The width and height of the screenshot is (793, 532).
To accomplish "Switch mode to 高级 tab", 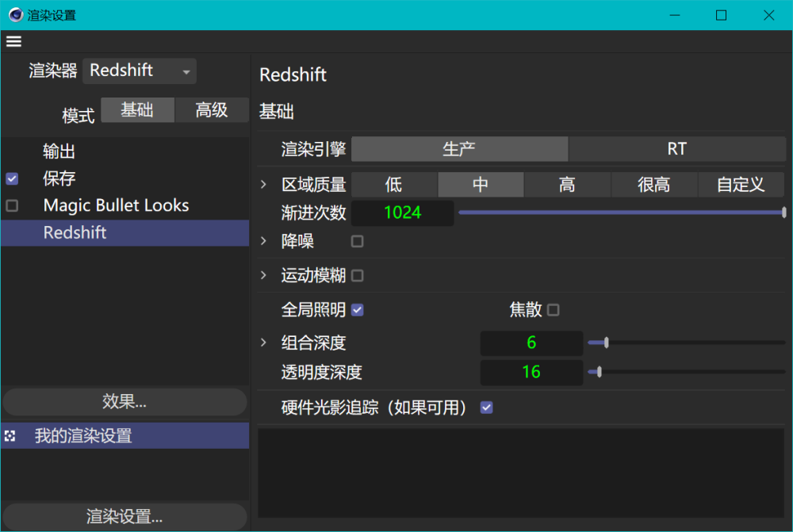I will click(x=212, y=110).
